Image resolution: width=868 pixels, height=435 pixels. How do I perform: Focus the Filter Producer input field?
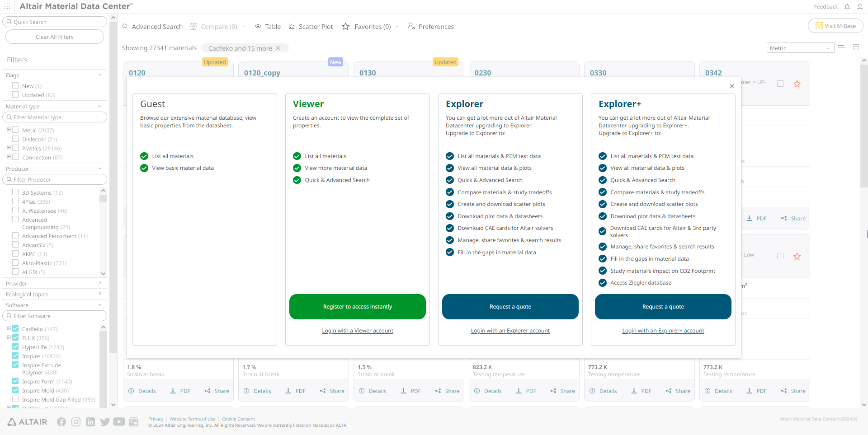coord(55,179)
